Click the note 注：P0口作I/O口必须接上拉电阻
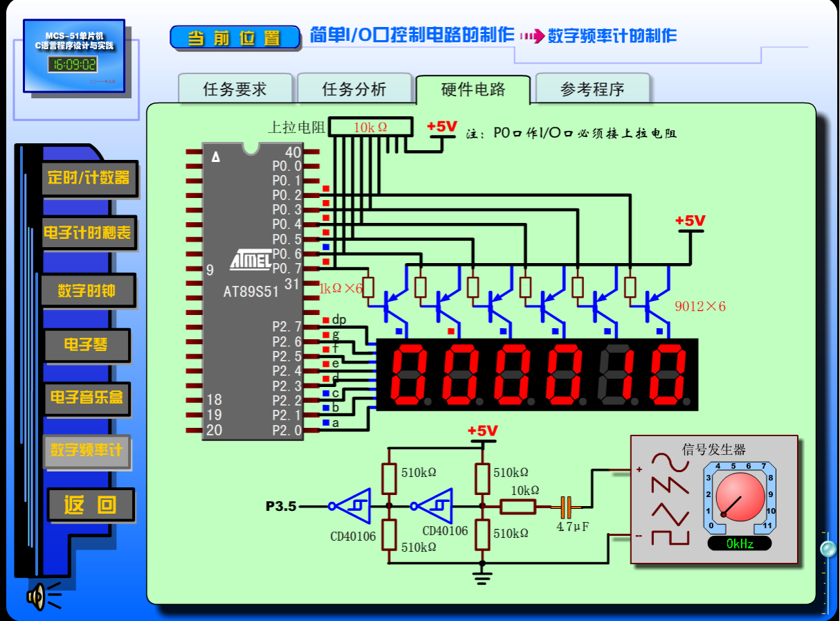The width and height of the screenshot is (840, 621). 572,134
